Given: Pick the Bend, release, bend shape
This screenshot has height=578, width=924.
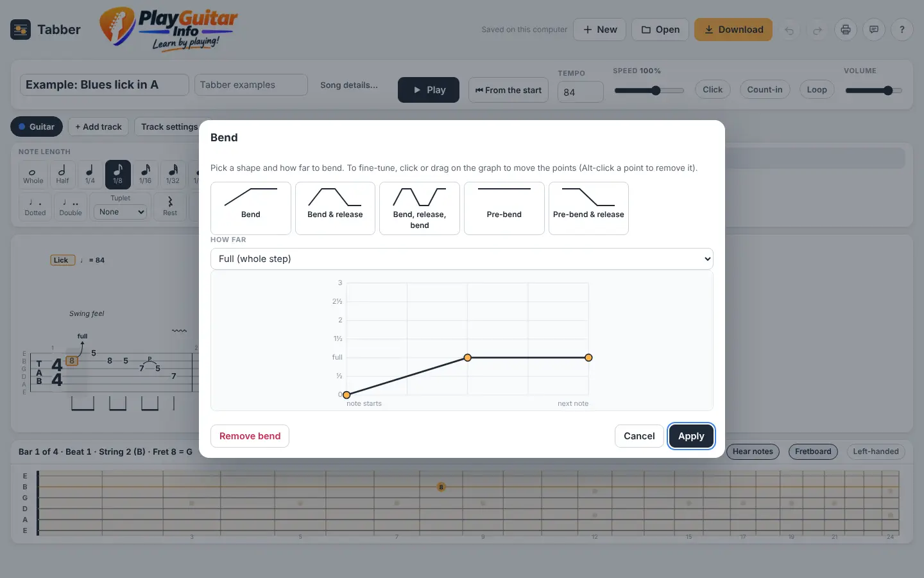Looking at the screenshot, I should pyautogui.click(x=420, y=208).
